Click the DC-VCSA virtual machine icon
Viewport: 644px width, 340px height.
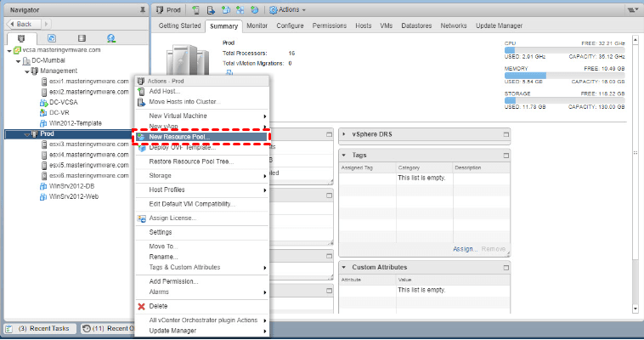click(x=43, y=102)
